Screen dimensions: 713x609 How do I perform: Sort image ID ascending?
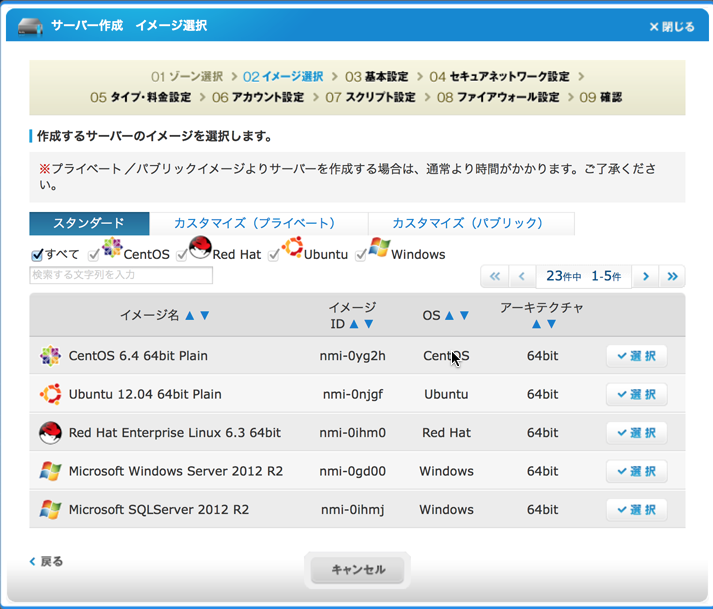354,324
